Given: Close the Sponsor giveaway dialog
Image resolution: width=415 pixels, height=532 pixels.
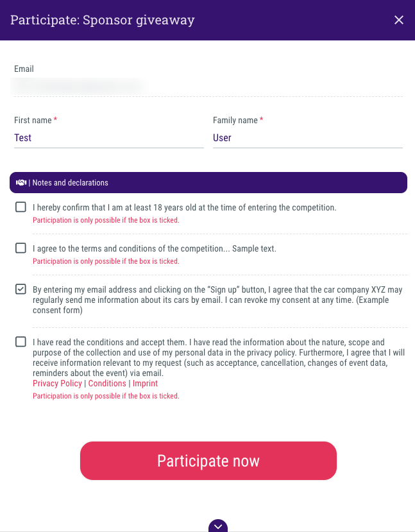Looking at the screenshot, I should point(399,20).
